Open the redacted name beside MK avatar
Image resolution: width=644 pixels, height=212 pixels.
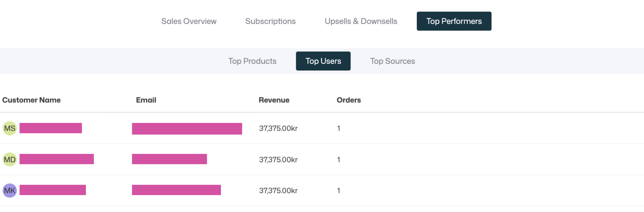pos(53,190)
